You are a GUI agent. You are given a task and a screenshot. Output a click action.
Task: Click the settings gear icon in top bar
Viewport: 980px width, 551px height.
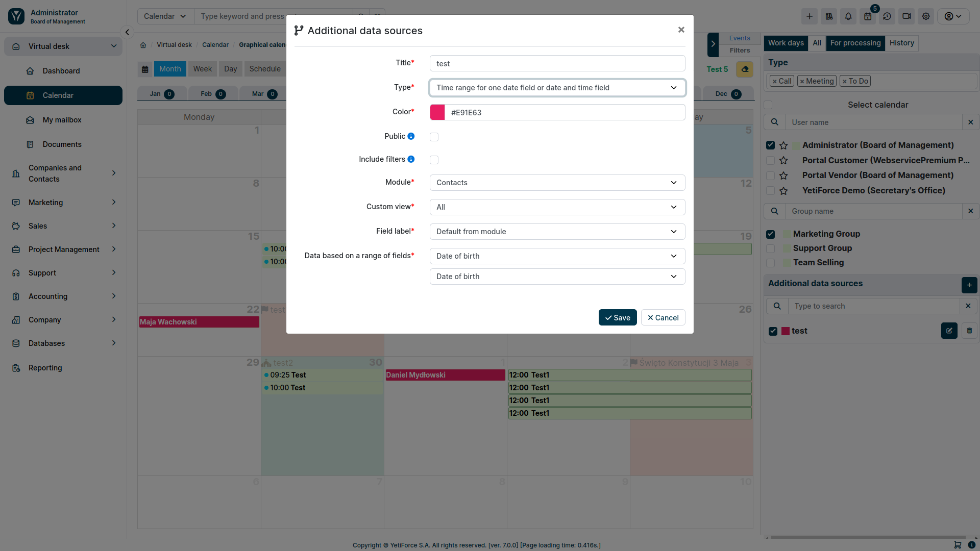(x=925, y=16)
